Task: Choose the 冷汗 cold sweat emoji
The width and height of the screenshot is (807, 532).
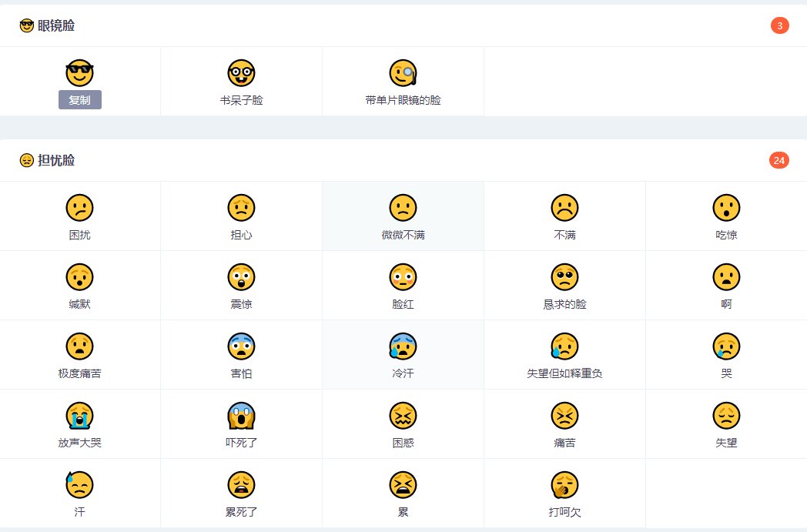Action: [403, 346]
